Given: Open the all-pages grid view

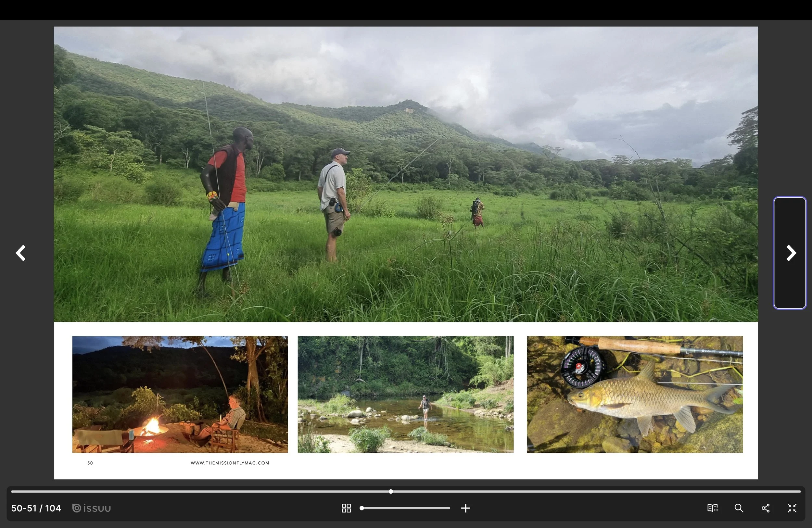Looking at the screenshot, I should pos(346,508).
